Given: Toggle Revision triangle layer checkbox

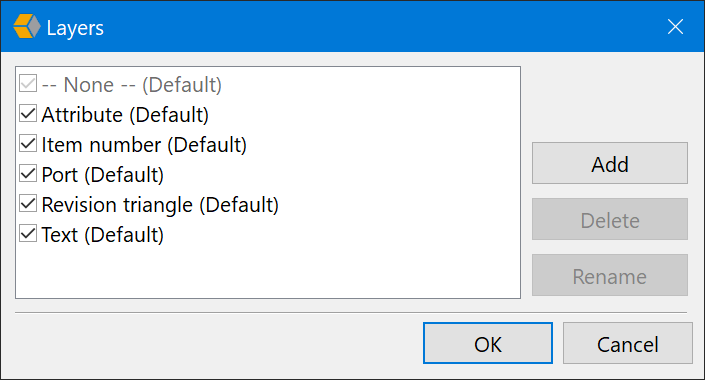Looking at the screenshot, I should [x=28, y=204].
